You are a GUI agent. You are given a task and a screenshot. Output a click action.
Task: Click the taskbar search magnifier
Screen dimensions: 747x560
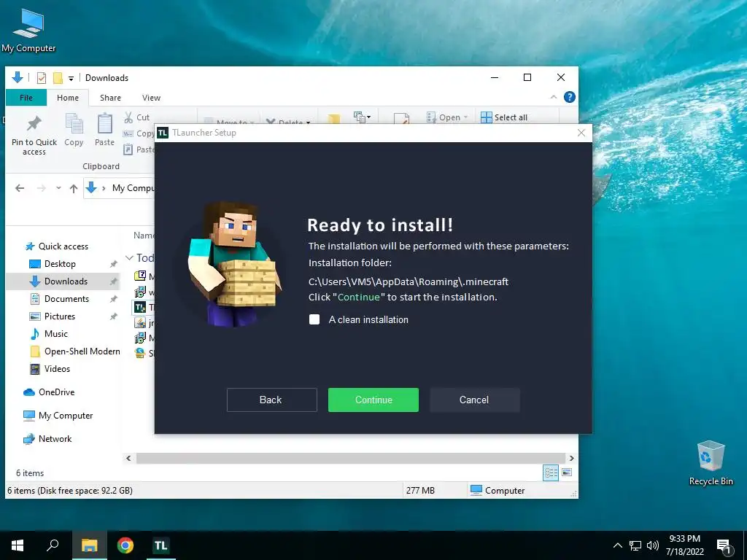pyautogui.click(x=53, y=545)
